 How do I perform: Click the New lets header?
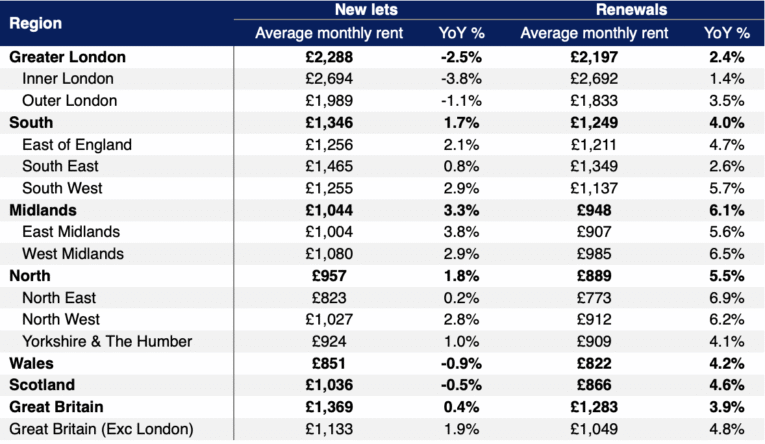[365, 10]
